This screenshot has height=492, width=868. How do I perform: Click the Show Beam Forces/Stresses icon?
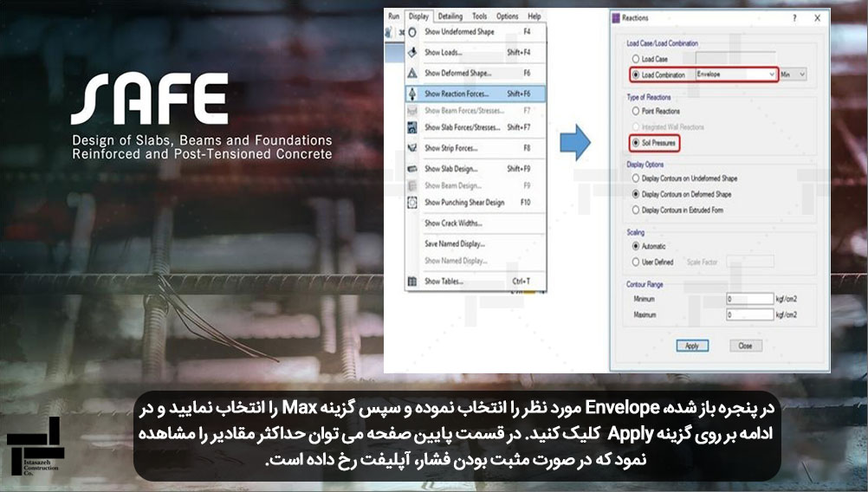(x=412, y=111)
